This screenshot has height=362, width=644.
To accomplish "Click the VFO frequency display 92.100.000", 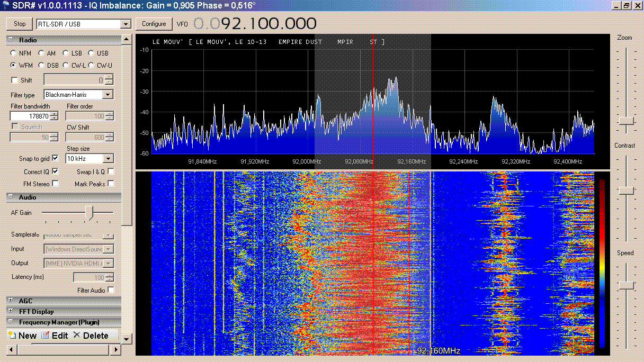I will (254, 24).
